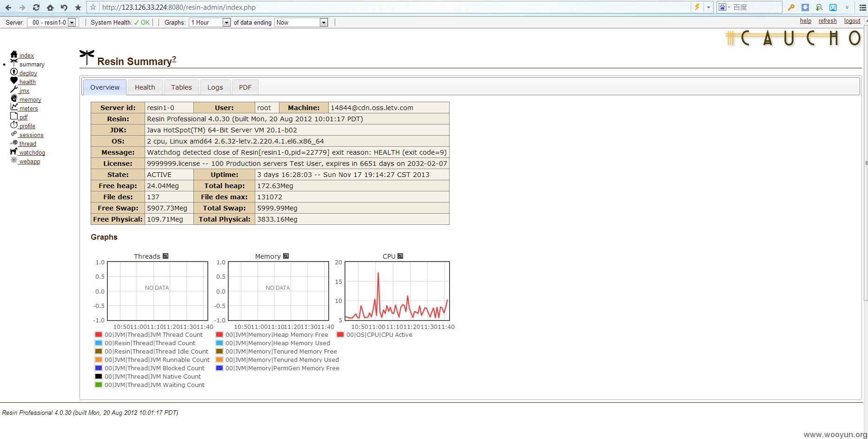Click the enlarge icon next to Threads graph title
Image resolution: width=868 pixels, height=439 pixels.
coord(166,256)
